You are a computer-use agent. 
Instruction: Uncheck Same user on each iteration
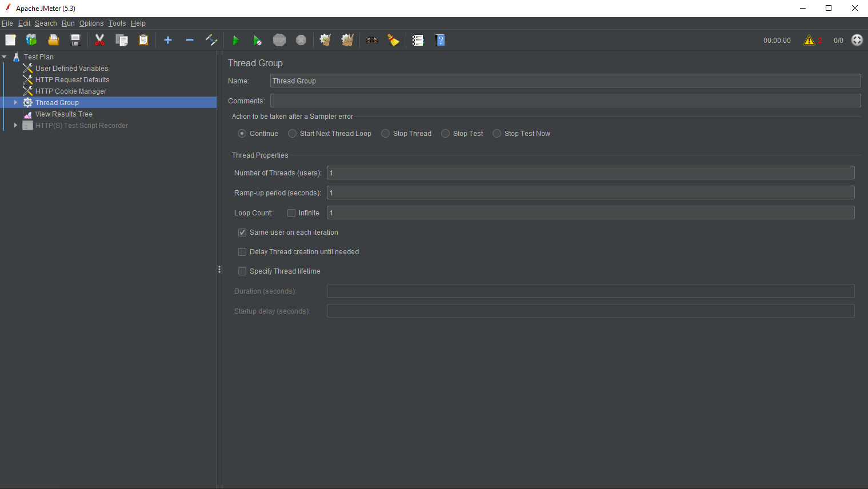(242, 233)
